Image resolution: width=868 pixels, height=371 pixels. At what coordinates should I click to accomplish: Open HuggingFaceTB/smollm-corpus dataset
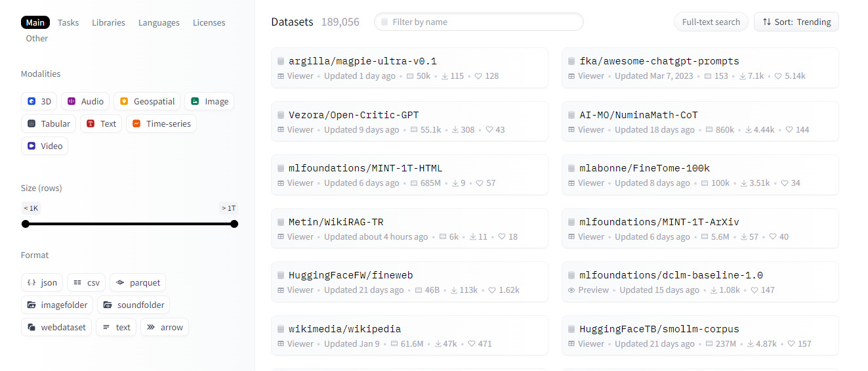pos(700,336)
